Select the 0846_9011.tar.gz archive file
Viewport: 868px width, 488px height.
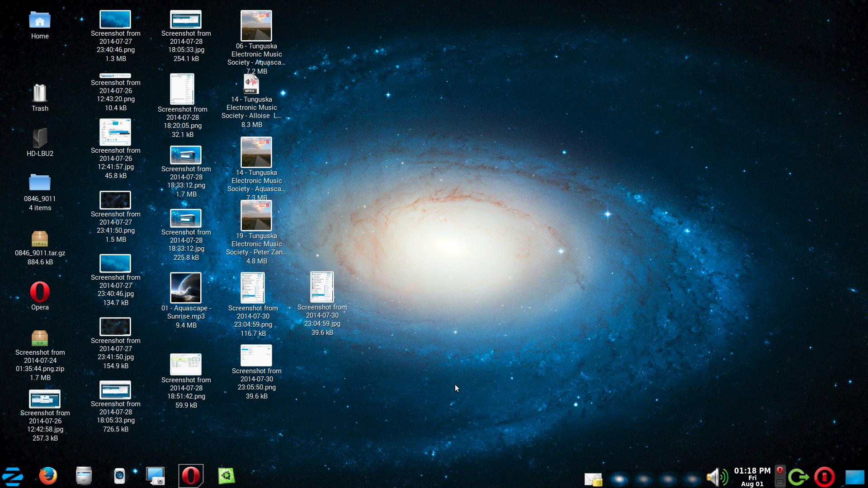pos(40,239)
